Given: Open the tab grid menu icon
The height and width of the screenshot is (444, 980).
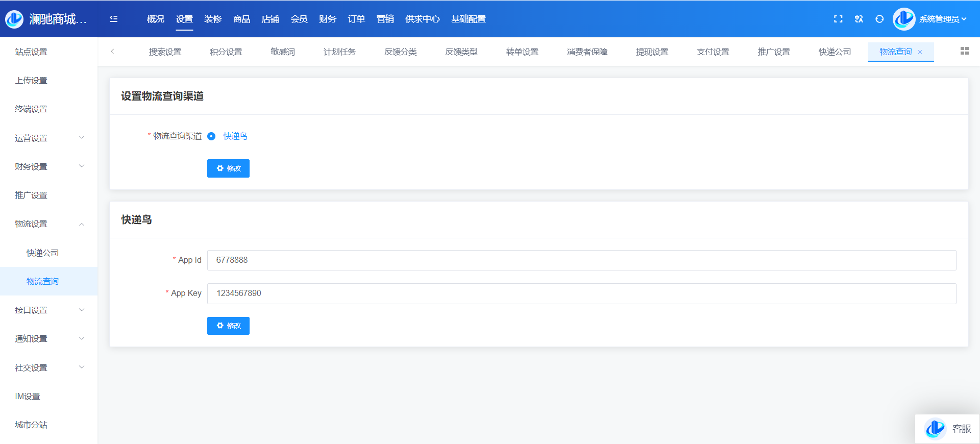Looking at the screenshot, I should (965, 51).
